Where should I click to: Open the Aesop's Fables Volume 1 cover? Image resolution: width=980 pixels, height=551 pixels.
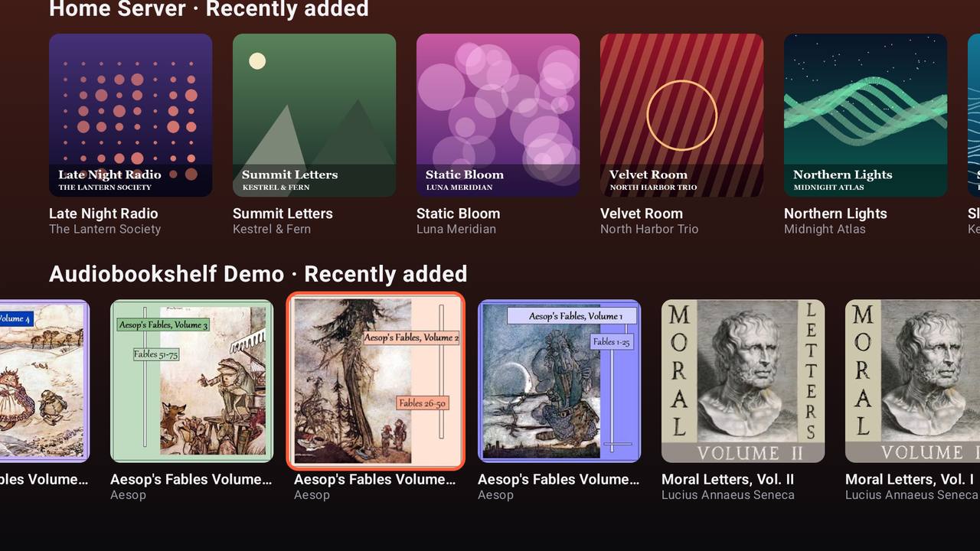point(560,381)
